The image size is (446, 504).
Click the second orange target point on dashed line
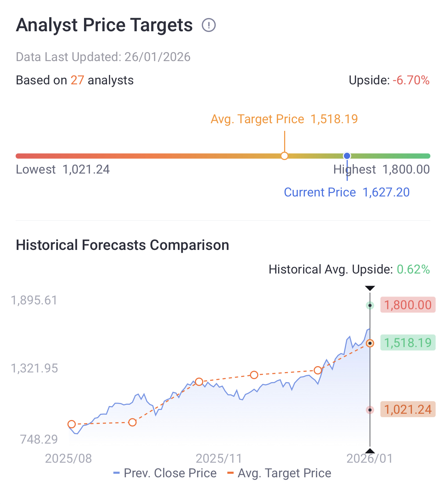[x=132, y=422]
